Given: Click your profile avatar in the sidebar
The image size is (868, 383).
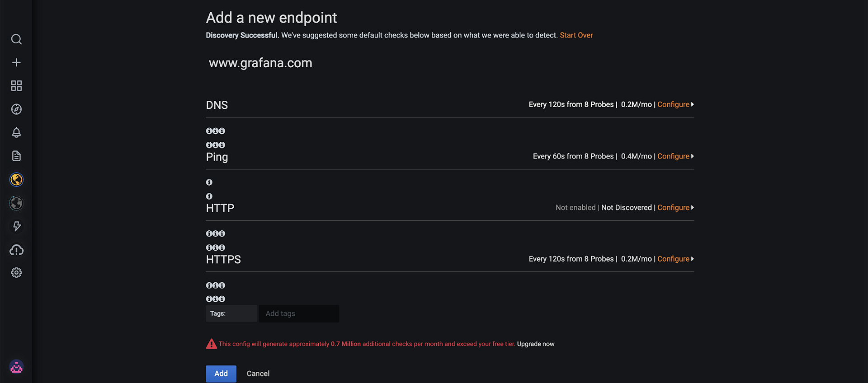Looking at the screenshot, I should point(16,367).
